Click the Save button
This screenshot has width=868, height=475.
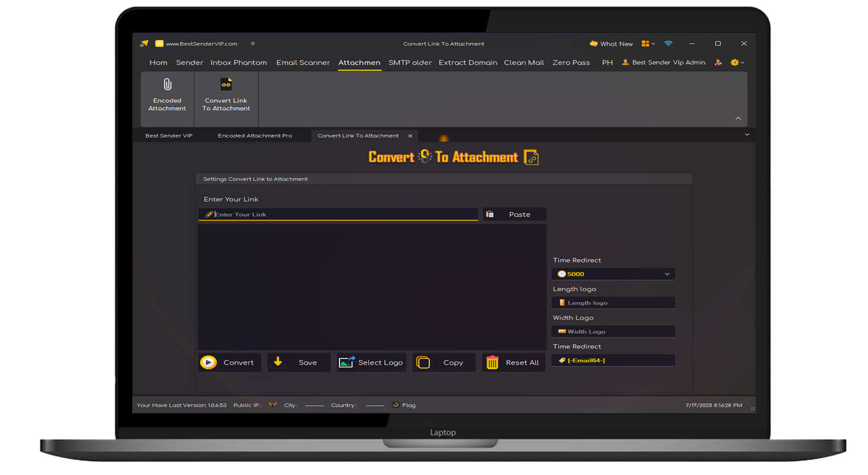[x=299, y=362]
